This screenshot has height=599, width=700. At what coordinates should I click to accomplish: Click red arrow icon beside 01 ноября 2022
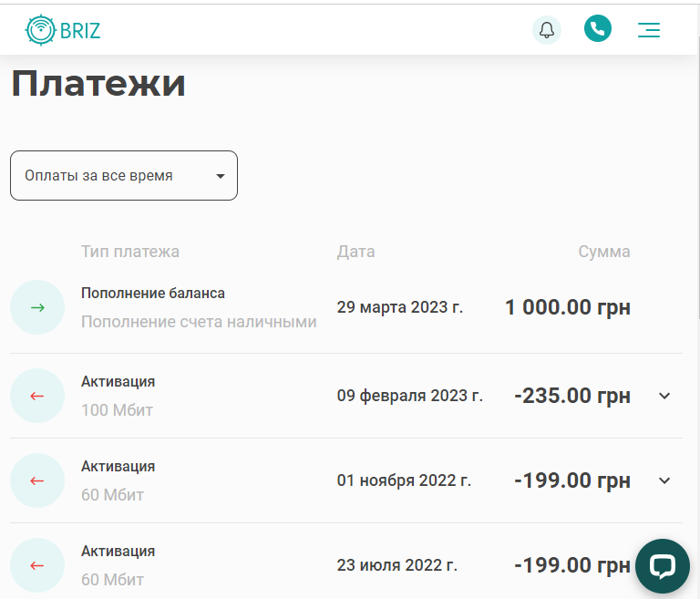pos(37,480)
